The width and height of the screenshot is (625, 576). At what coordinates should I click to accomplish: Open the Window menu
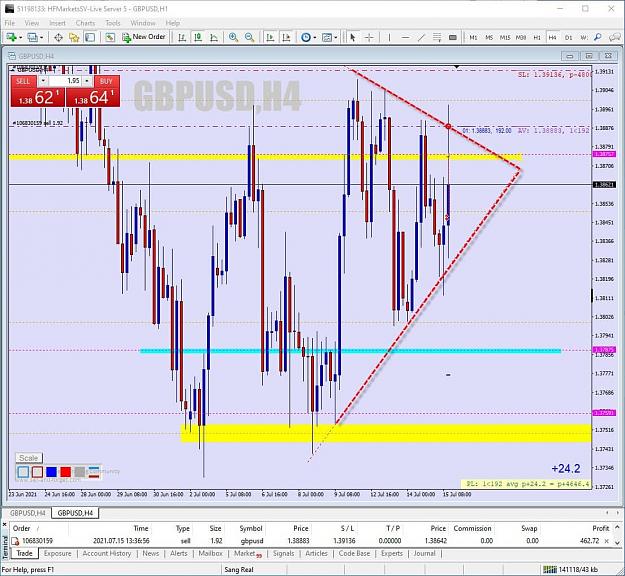(x=143, y=23)
